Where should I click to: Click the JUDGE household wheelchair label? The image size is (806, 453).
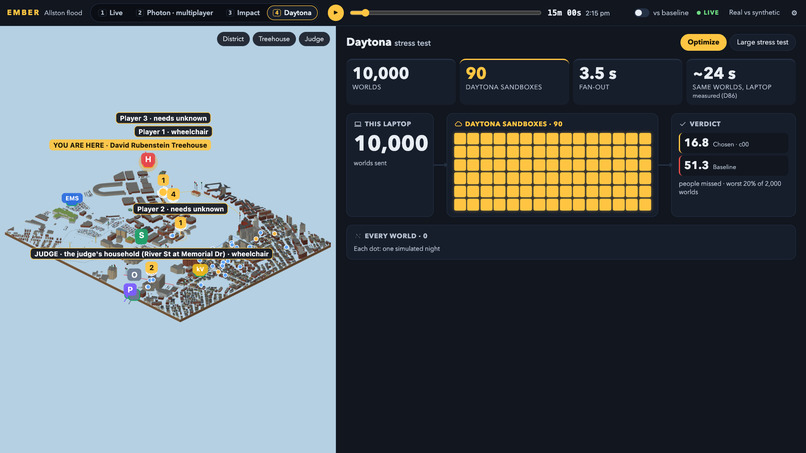pyautogui.click(x=152, y=254)
